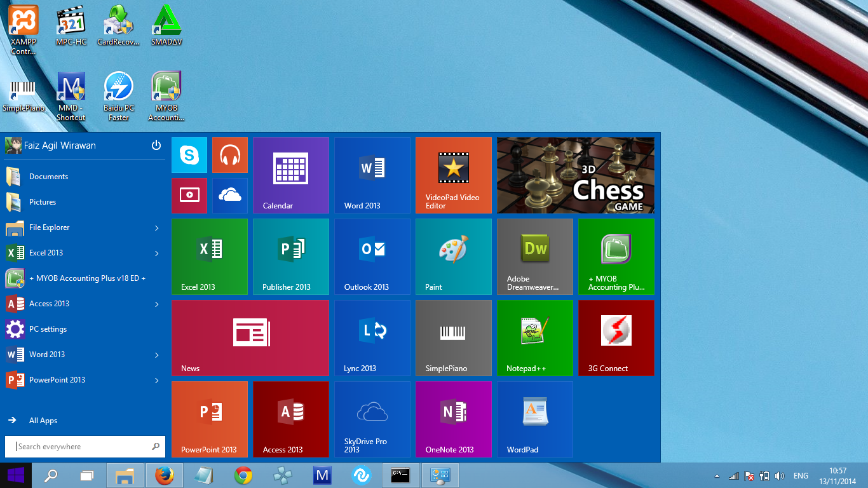Expand File Explorer jump list arrow

(157, 228)
